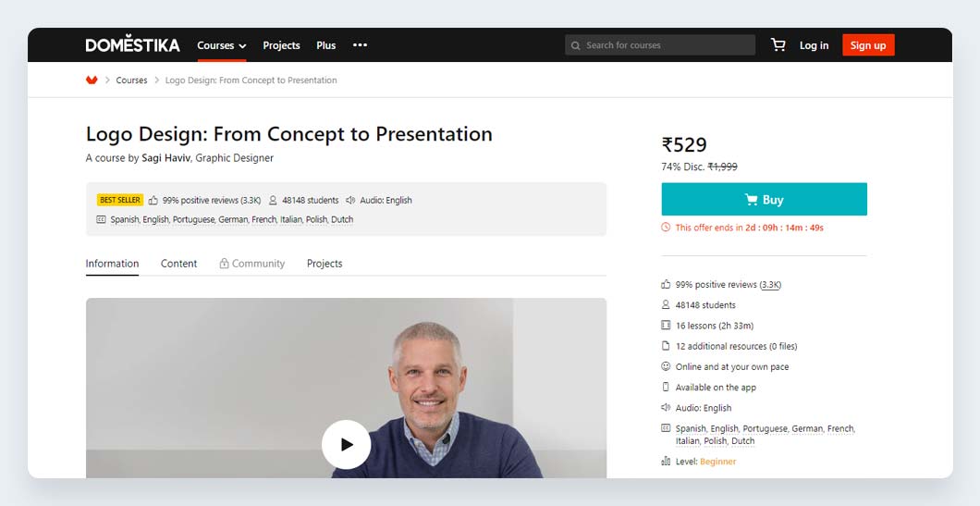The height and width of the screenshot is (506, 980).
Task: Click the '99% positive reviews (3.3K)' text in the grey info box
Action: 212,201
